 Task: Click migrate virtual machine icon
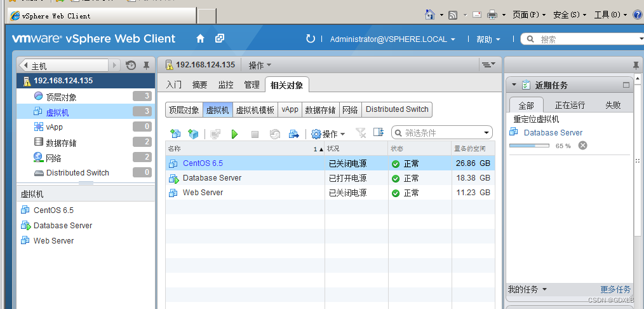[x=293, y=134]
